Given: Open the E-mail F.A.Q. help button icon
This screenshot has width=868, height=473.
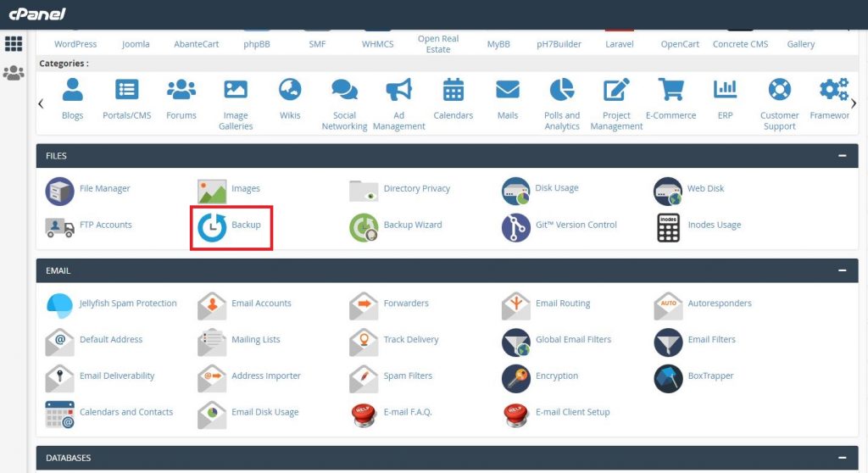Looking at the screenshot, I should (x=364, y=415).
